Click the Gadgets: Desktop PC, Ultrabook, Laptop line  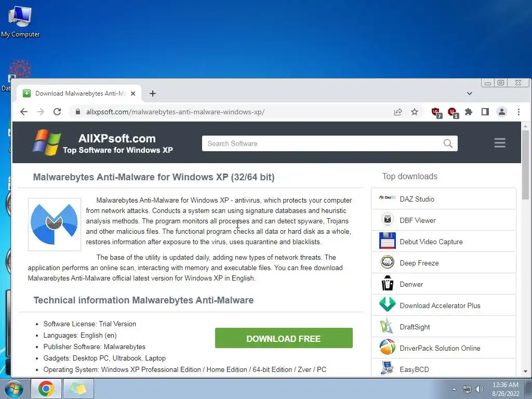pos(104,358)
